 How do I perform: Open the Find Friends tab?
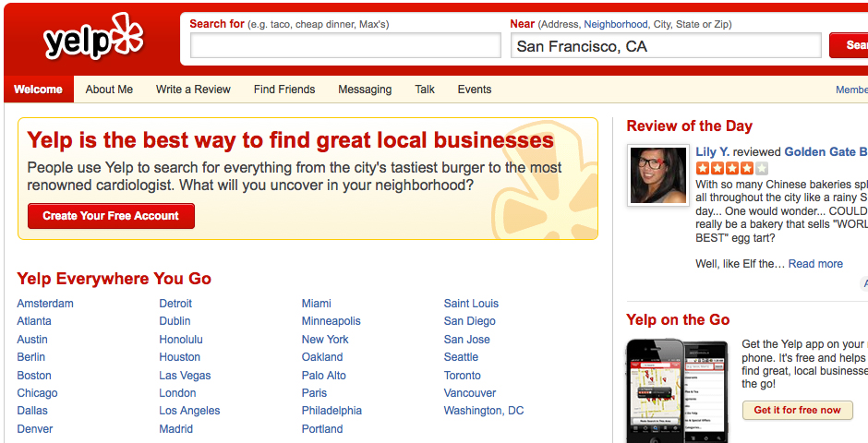[x=284, y=89]
